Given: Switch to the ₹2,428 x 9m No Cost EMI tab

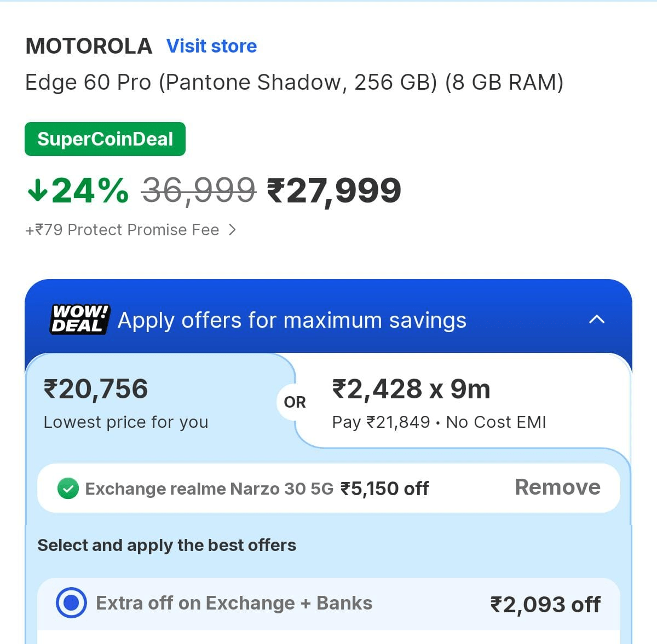Looking at the screenshot, I should point(438,402).
